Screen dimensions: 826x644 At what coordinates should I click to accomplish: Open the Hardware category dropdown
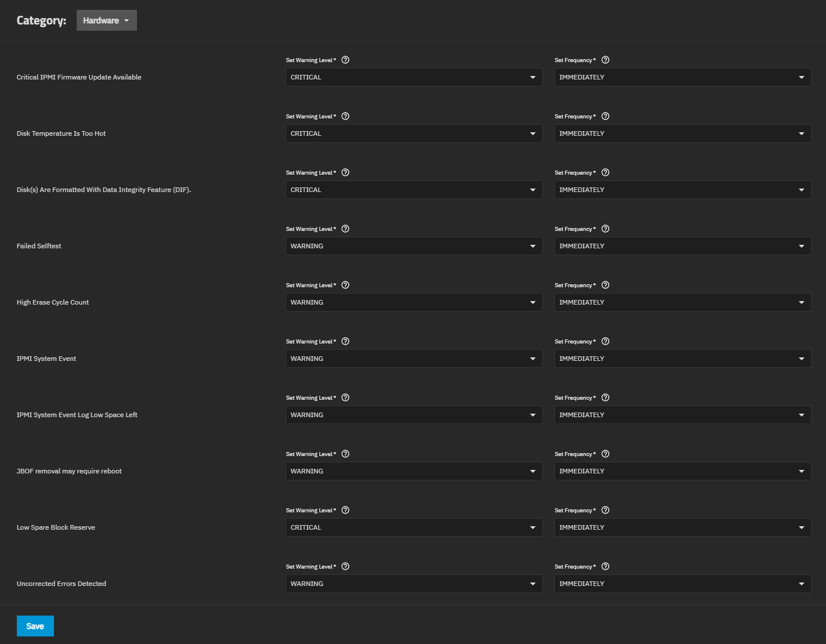click(107, 20)
